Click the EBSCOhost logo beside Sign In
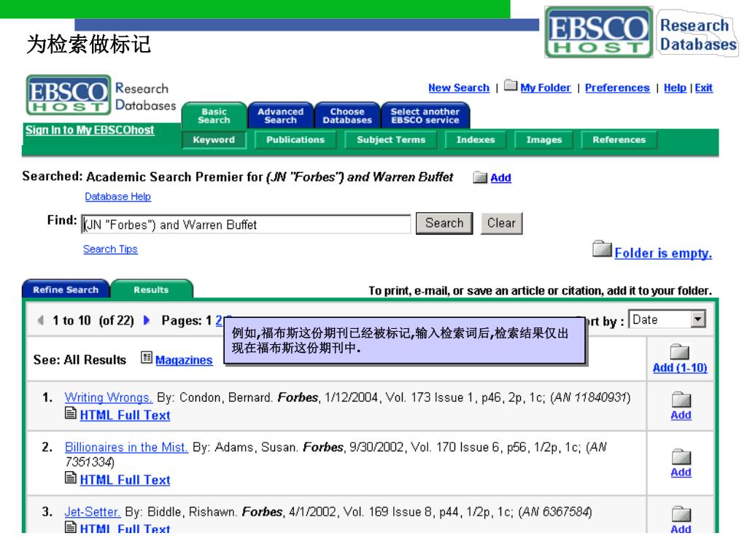 pyautogui.click(x=68, y=95)
